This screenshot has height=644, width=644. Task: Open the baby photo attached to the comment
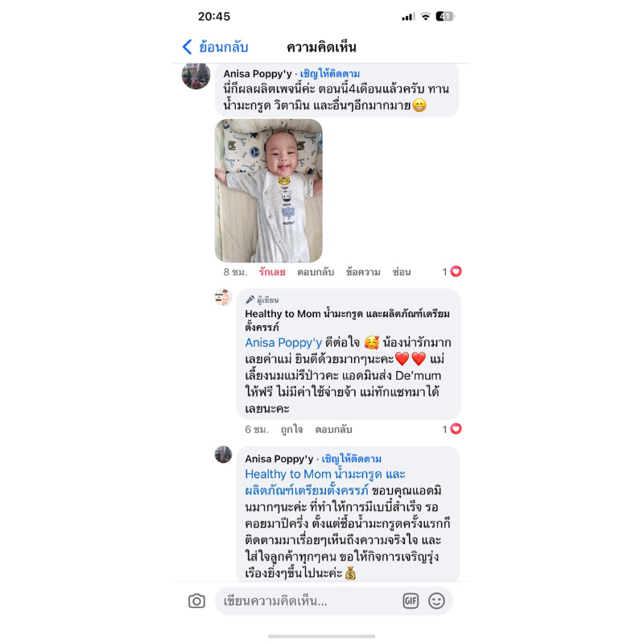point(269,191)
